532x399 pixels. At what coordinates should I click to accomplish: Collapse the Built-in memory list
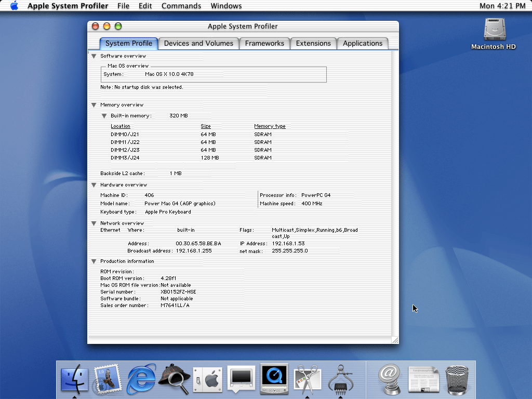coord(104,116)
